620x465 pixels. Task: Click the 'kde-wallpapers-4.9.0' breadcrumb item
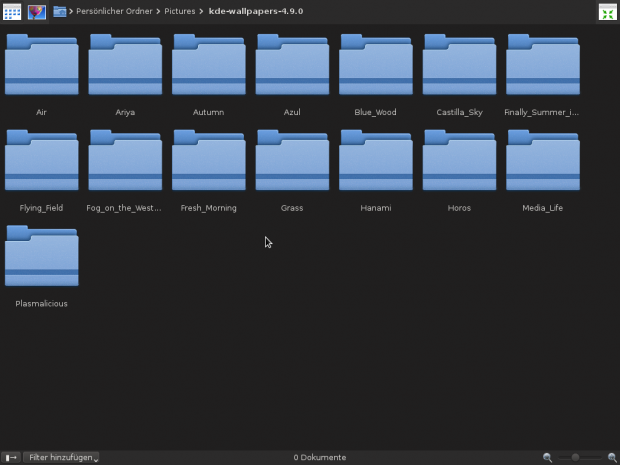tap(256, 11)
